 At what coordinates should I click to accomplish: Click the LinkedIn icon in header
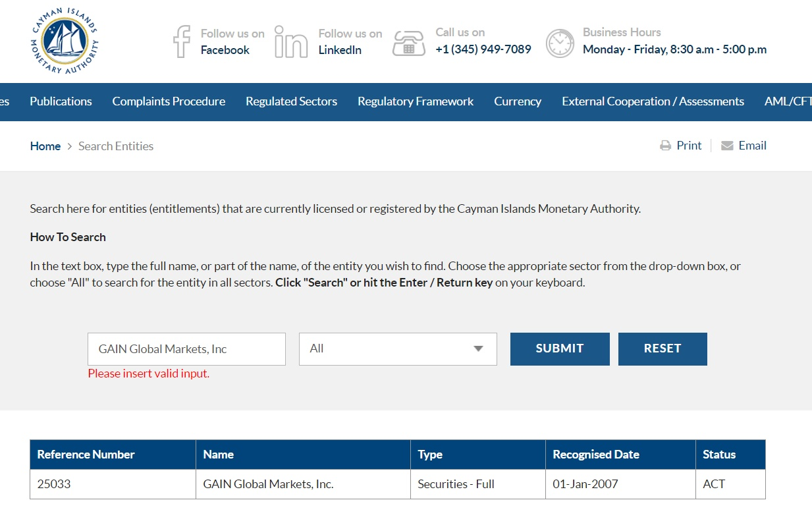[x=290, y=42]
